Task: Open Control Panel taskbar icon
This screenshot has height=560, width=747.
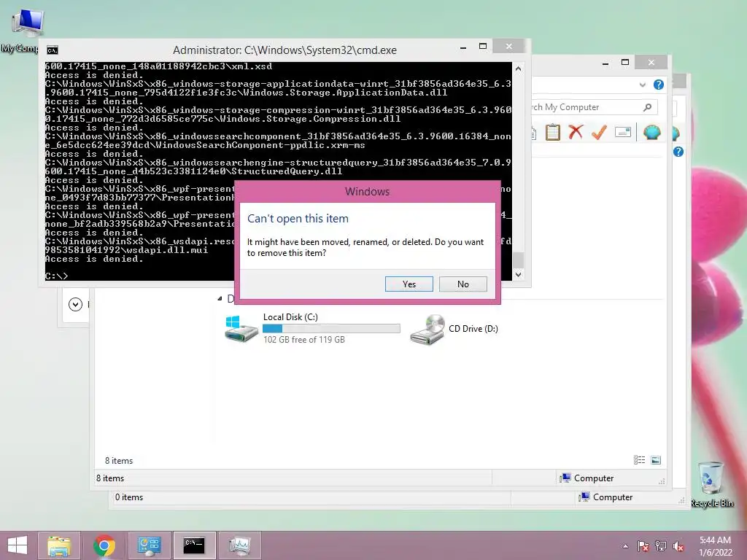Action: [x=150, y=545]
